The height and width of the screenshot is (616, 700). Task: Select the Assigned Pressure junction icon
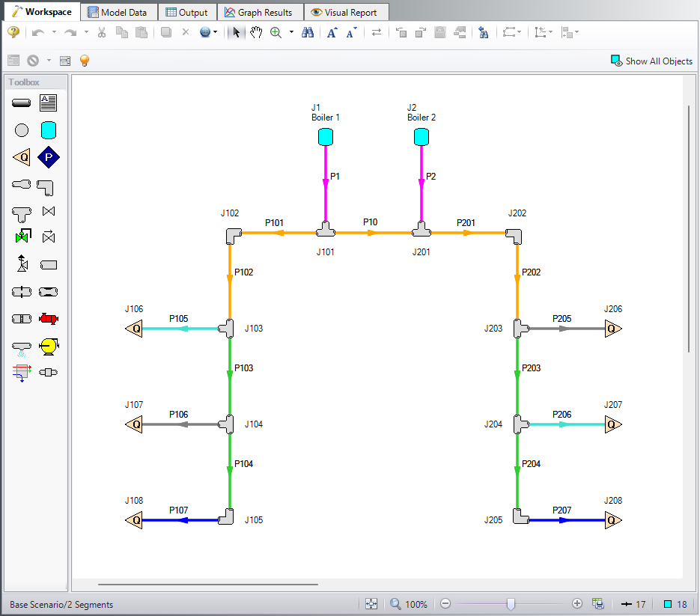(x=48, y=157)
